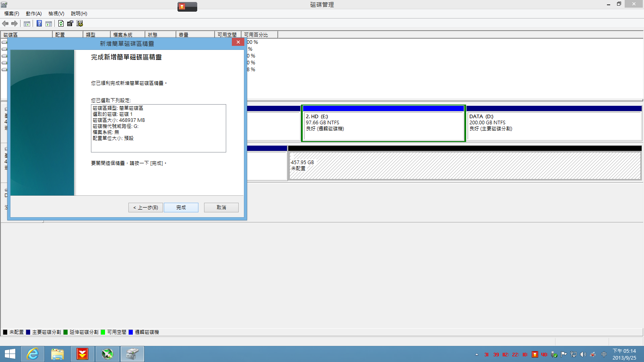Select the 457.95 GB unallocated space

465,163
